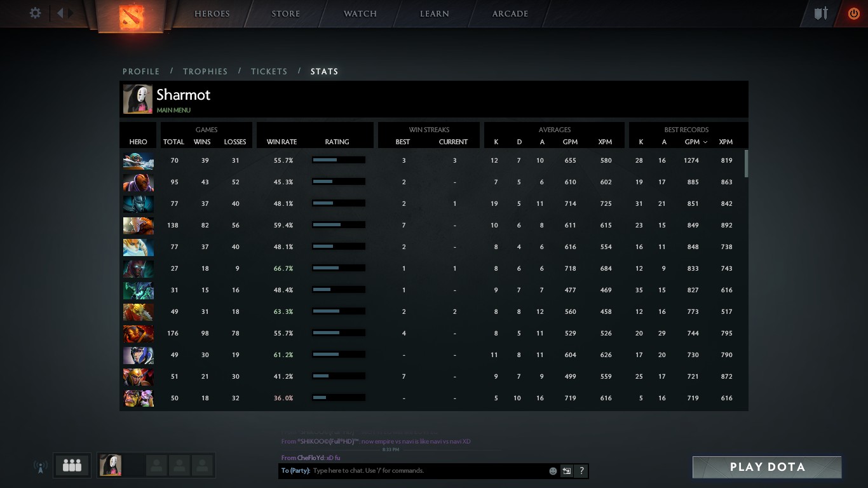Open the ARCADE menu
This screenshot has height=488, width=868.
(x=510, y=13)
